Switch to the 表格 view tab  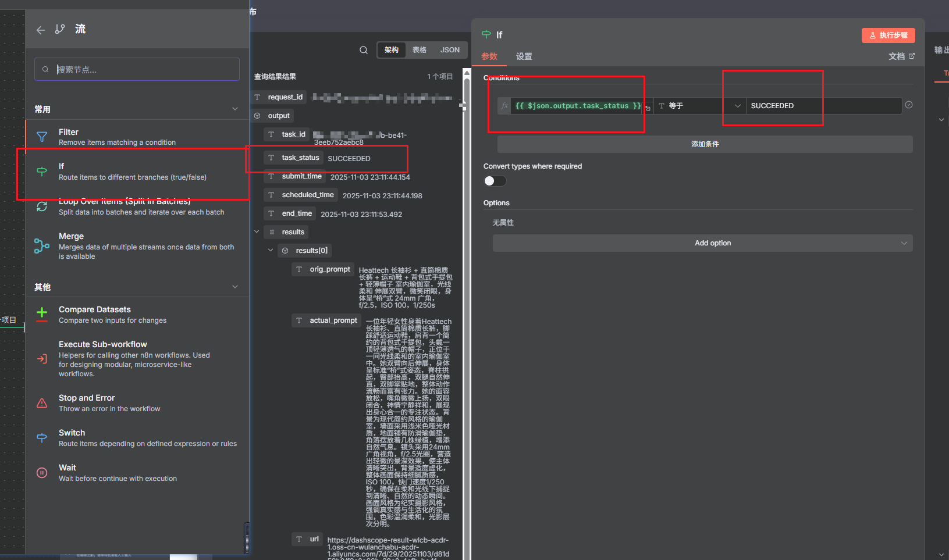[420, 50]
